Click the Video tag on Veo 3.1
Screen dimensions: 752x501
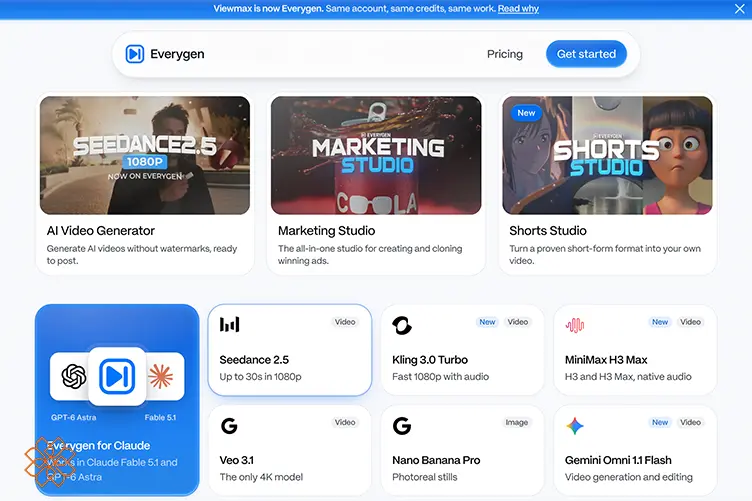[345, 422]
